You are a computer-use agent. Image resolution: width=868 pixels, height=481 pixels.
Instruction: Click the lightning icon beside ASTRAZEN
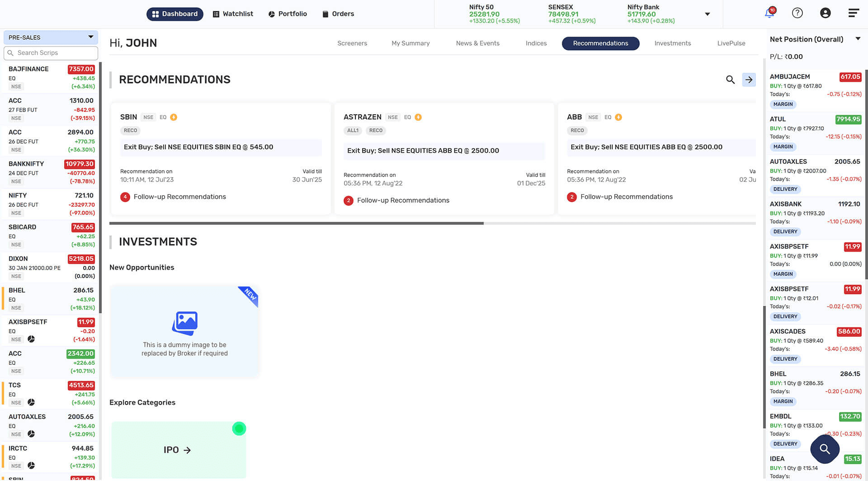(418, 117)
